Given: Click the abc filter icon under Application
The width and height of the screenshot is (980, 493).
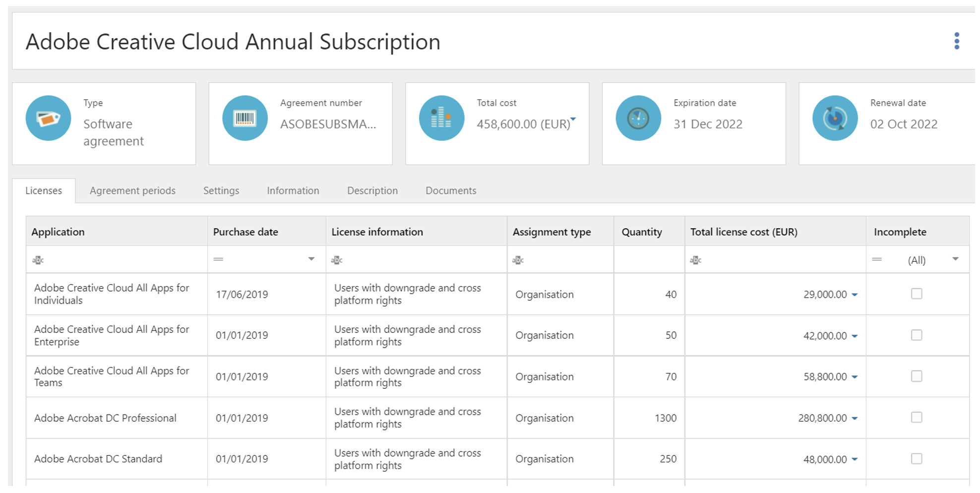Looking at the screenshot, I should pyautogui.click(x=38, y=260).
